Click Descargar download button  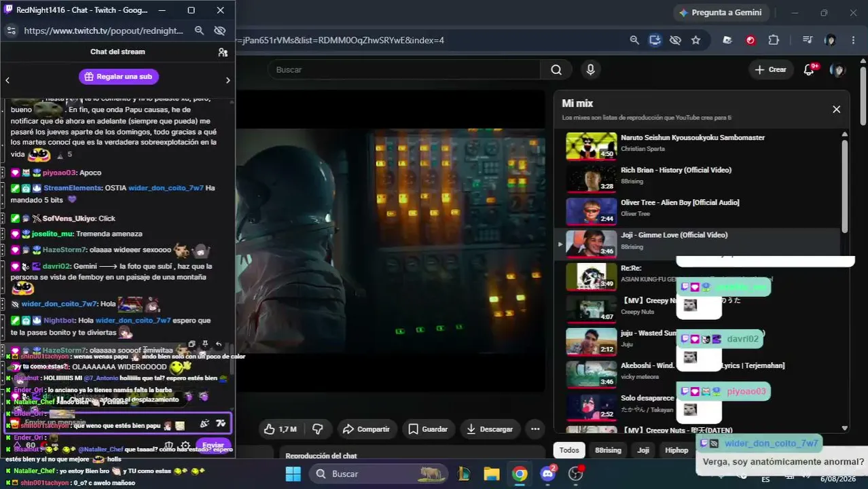click(x=490, y=429)
